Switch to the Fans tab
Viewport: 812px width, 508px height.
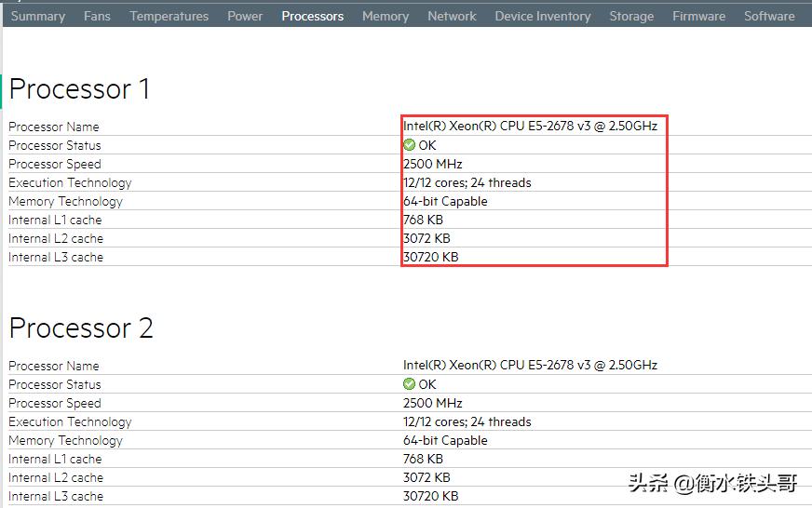coord(98,17)
